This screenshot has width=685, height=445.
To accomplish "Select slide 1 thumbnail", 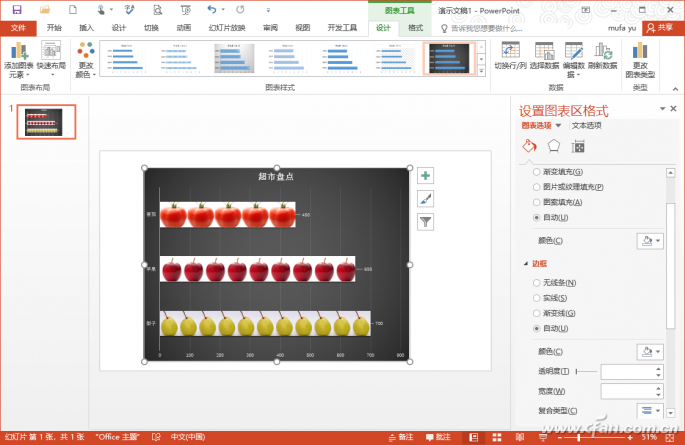I will (46, 122).
